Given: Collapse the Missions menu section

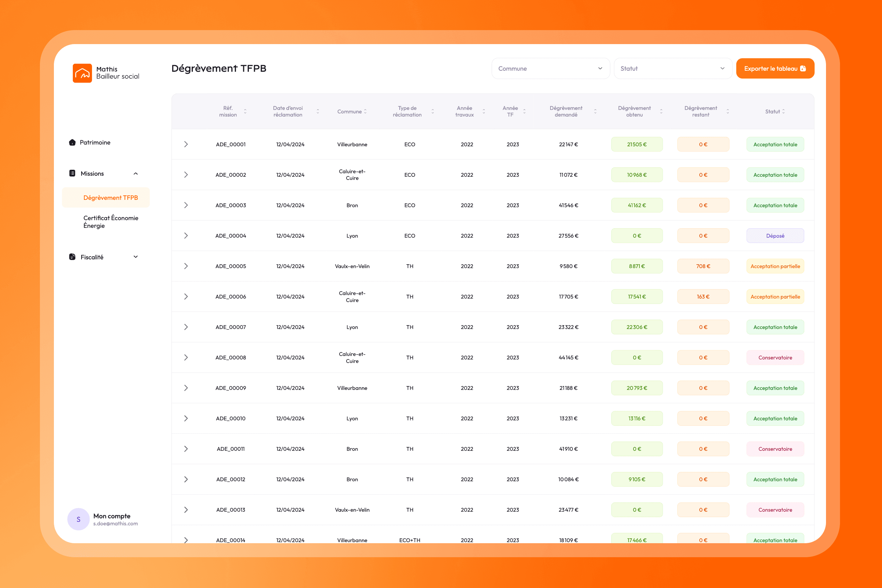Looking at the screenshot, I should [x=136, y=174].
